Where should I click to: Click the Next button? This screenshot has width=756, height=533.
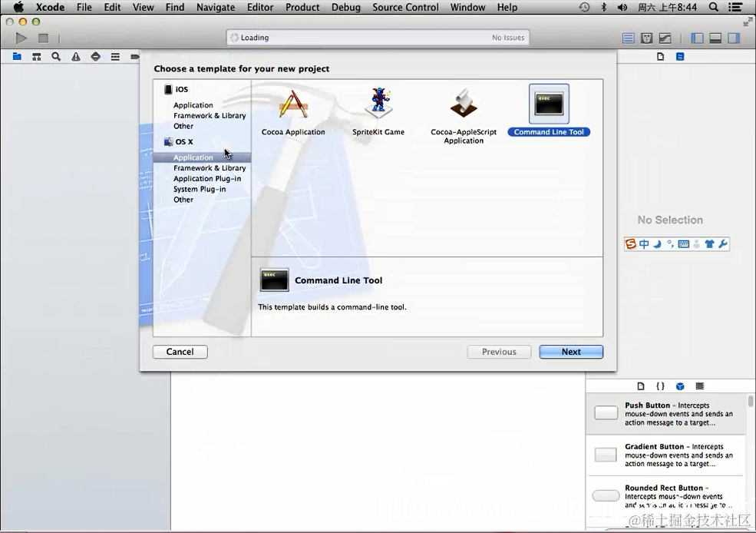(x=571, y=352)
